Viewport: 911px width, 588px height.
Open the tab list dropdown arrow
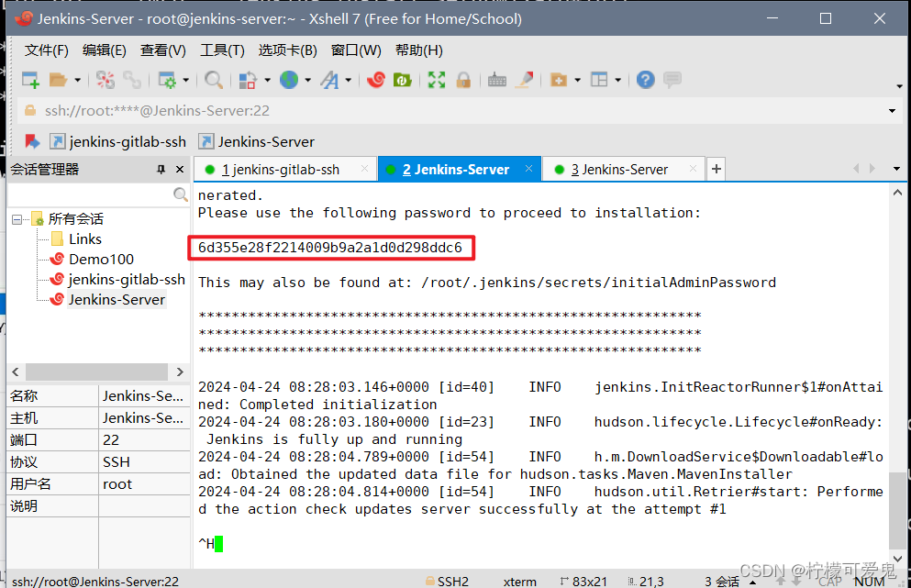coord(896,169)
